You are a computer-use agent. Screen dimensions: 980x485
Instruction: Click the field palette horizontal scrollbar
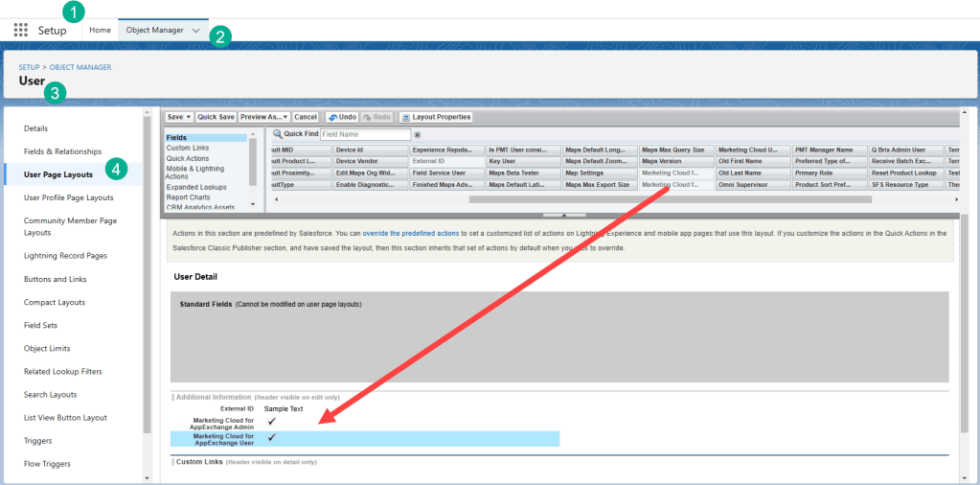tap(669, 199)
